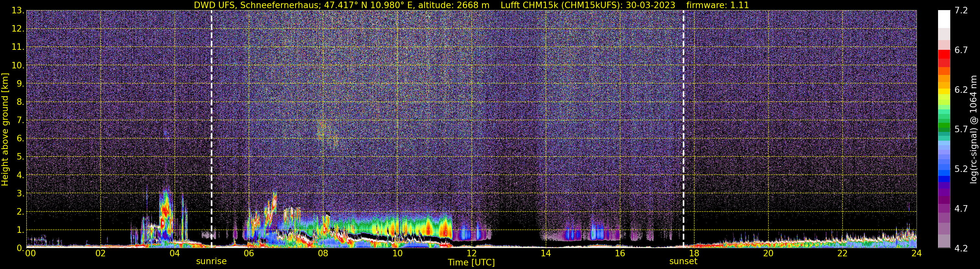Click the '16' time tick label
This screenshot has height=269, width=980.
point(620,254)
